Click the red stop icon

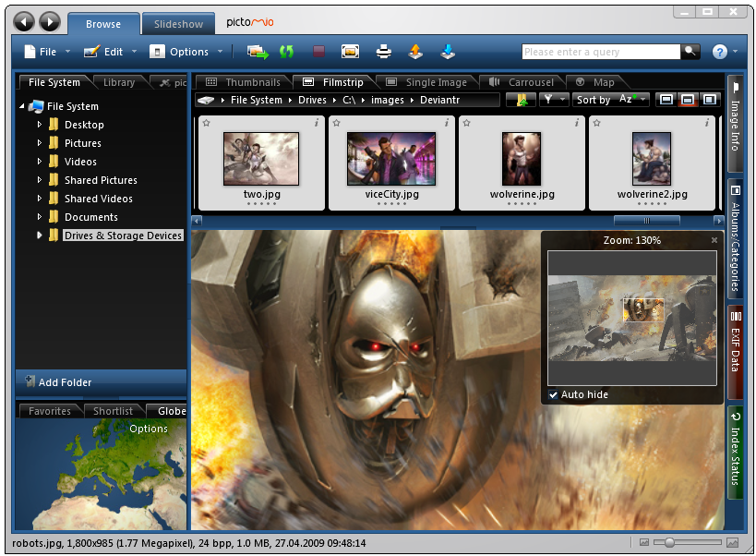click(318, 51)
